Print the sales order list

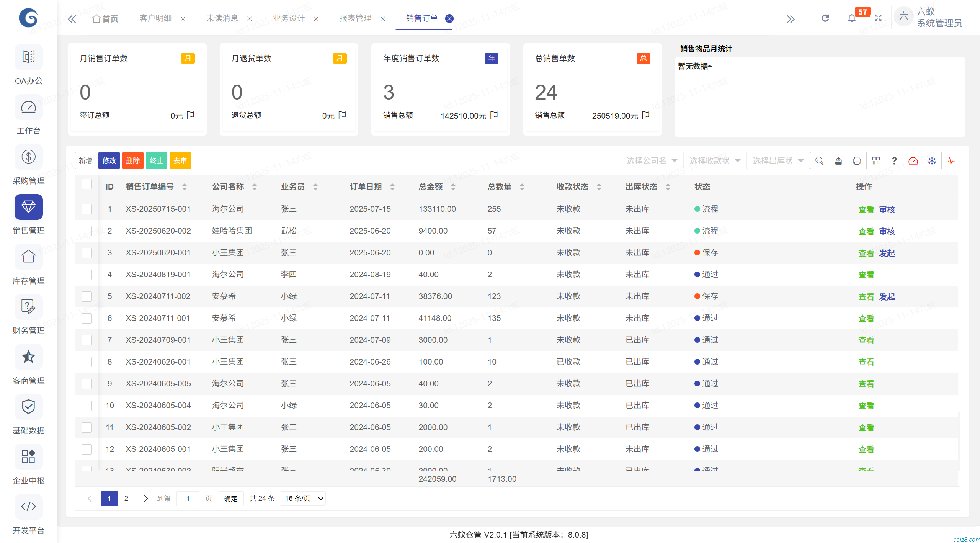coord(857,160)
